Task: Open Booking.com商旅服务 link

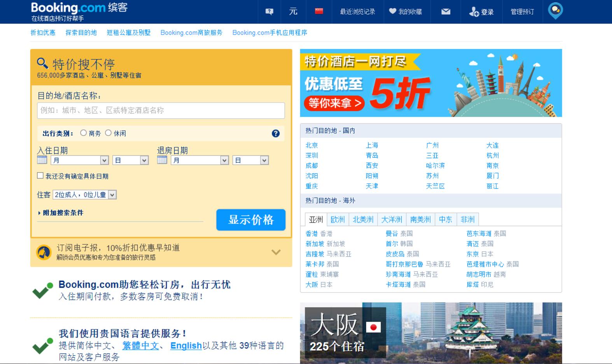Action: pos(191,33)
